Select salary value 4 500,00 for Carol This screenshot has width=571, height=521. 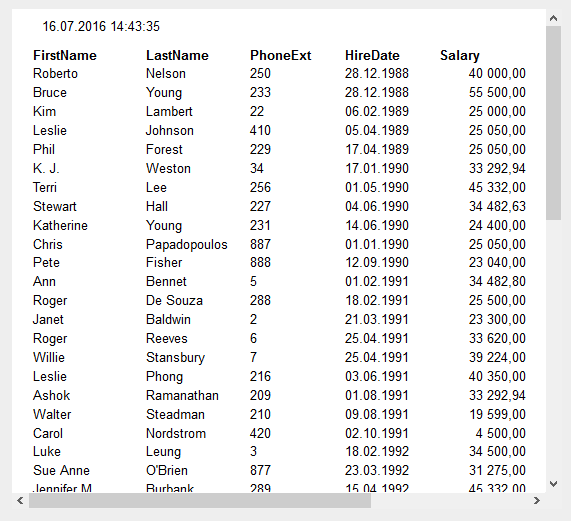[500, 433]
